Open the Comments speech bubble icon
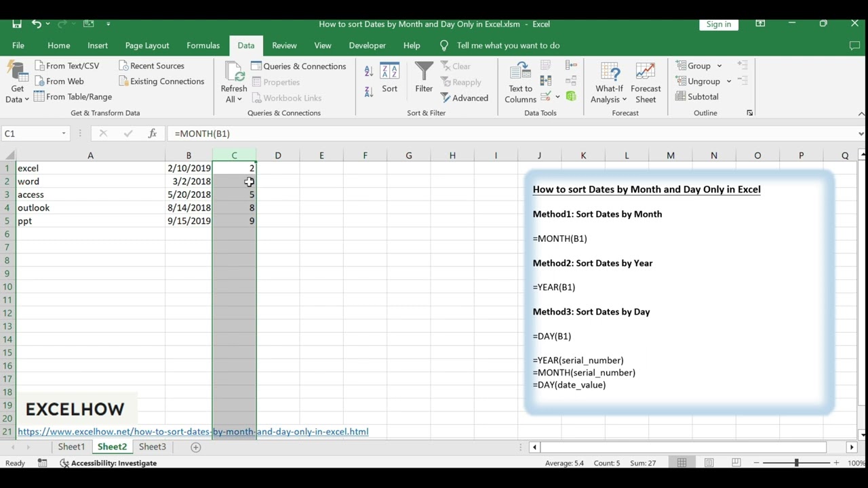 [x=854, y=45]
